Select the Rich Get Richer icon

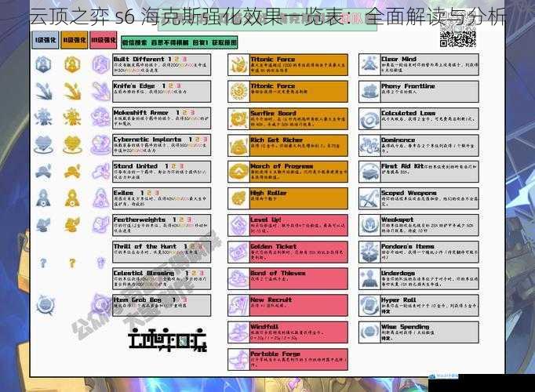[238, 146]
